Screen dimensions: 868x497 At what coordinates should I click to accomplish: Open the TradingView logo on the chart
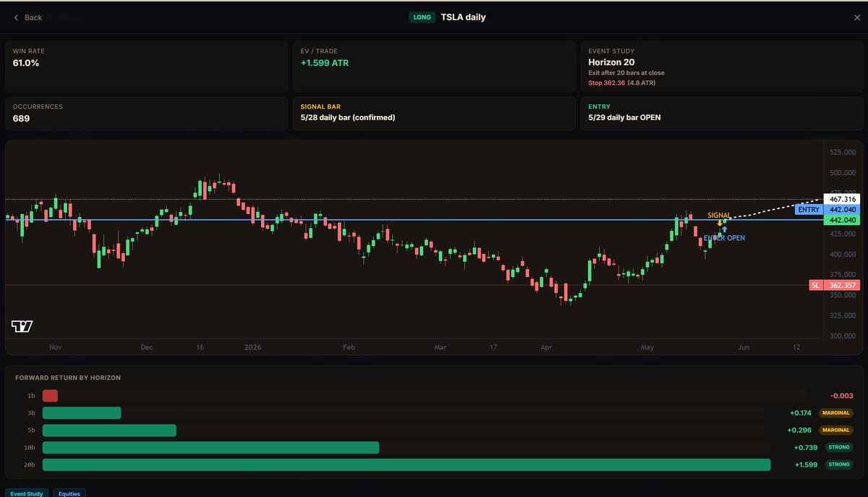click(x=22, y=326)
